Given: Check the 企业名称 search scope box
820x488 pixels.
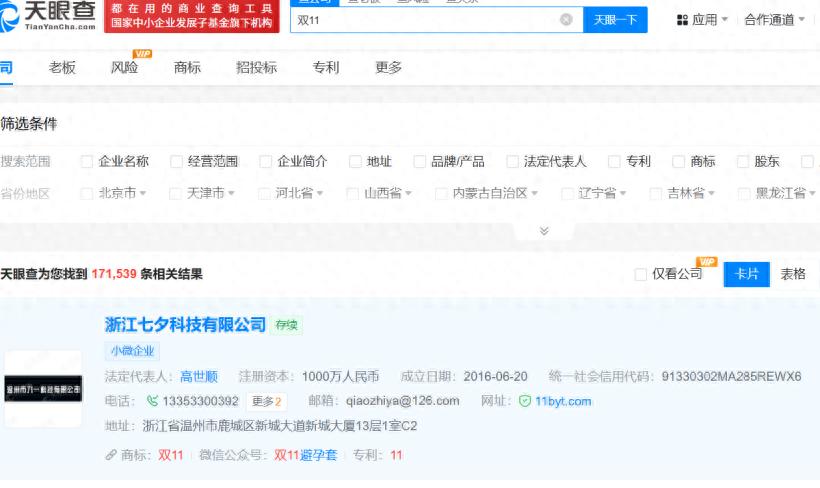Looking at the screenshot, I should pos(87,162).
